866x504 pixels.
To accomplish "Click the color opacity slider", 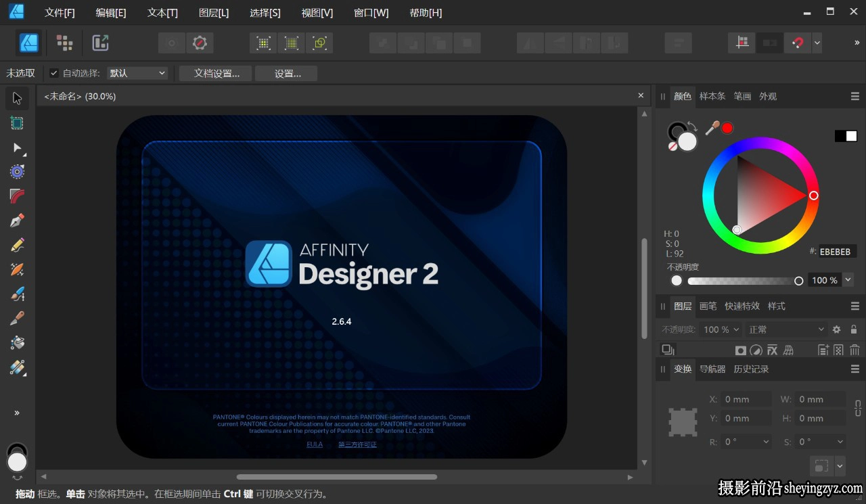I will (x=746, y=281).
